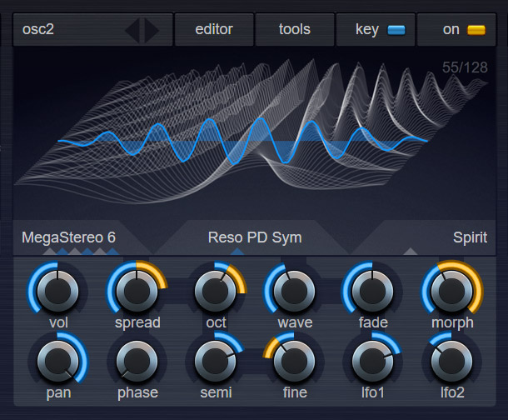Viewport: 508px width, 420px height.
Task: Open the Reso PD Sym wavetable selector
Action: click(255, 237)
